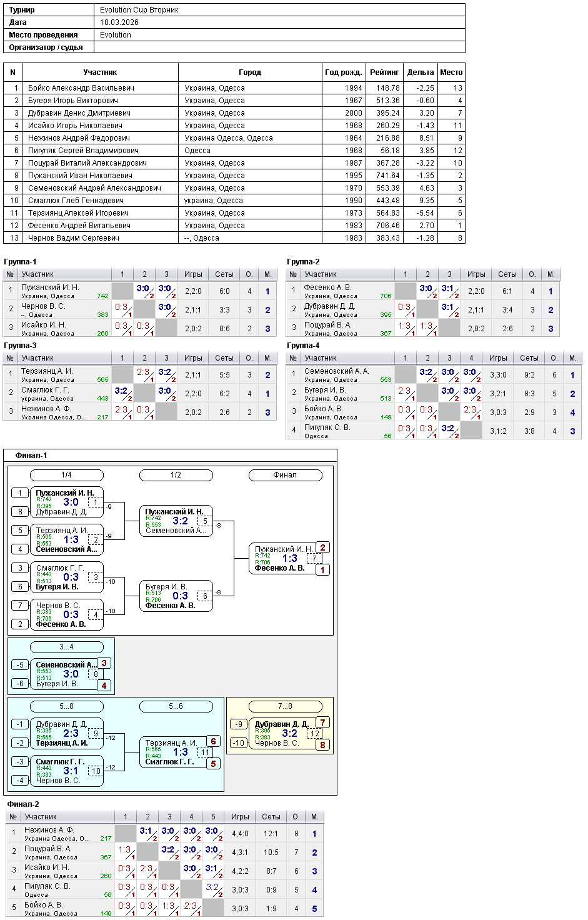Click the "Место проведения" label

[43, 35]
